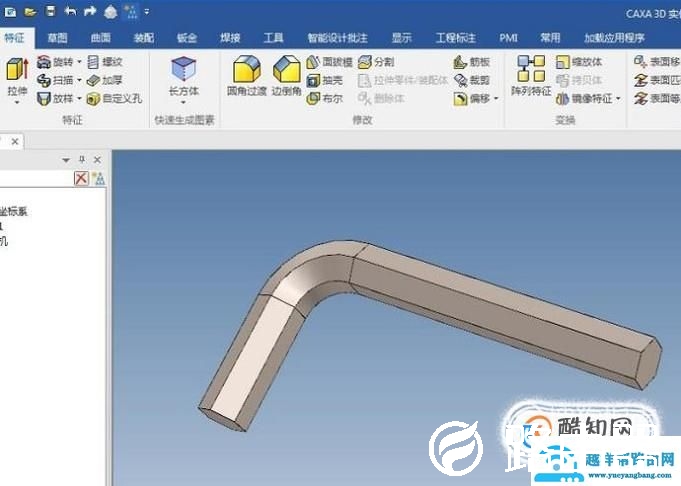Screen dimensions: 681x486
Task: Create a 长方体 box primitive
Action: click(x=184, y=76)
